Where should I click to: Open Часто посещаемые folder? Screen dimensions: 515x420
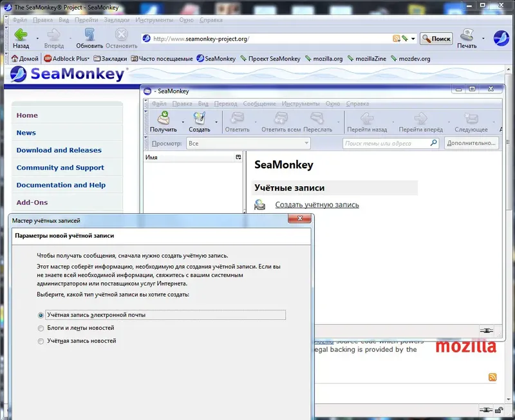pos(162,59)
